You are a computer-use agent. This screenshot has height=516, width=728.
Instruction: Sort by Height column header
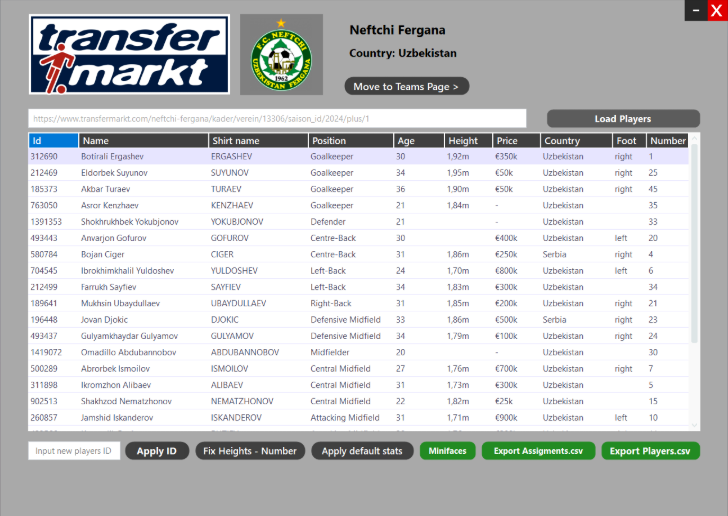tap(468, 140)
